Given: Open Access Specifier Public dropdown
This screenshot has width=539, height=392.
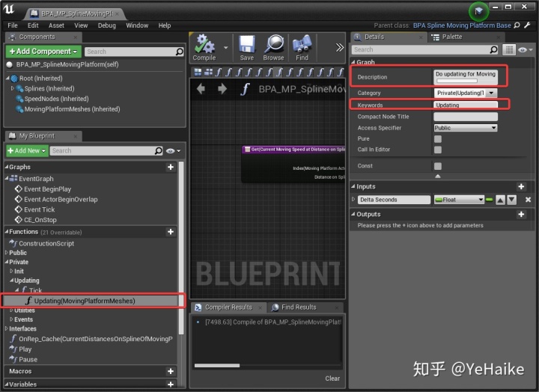Looking at the screenshot, I should pos(466,128).
